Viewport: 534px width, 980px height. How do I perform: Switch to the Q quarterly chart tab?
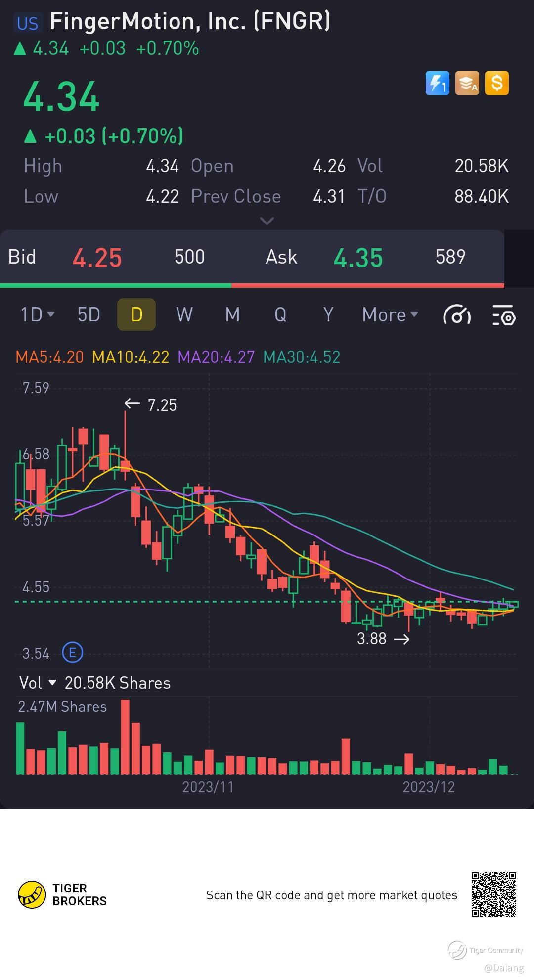pyautogui.click(x=280, y=314)
